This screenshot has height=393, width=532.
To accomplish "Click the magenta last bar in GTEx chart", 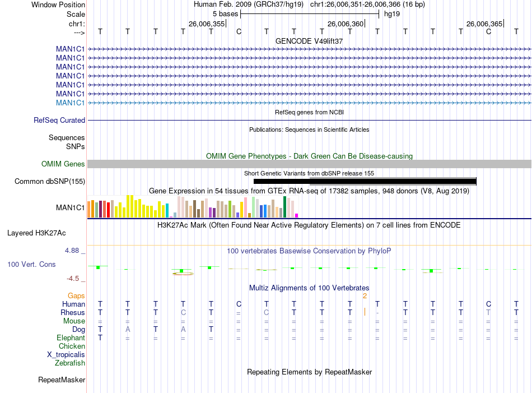I will pyautogui.click(x=297, y=215).
